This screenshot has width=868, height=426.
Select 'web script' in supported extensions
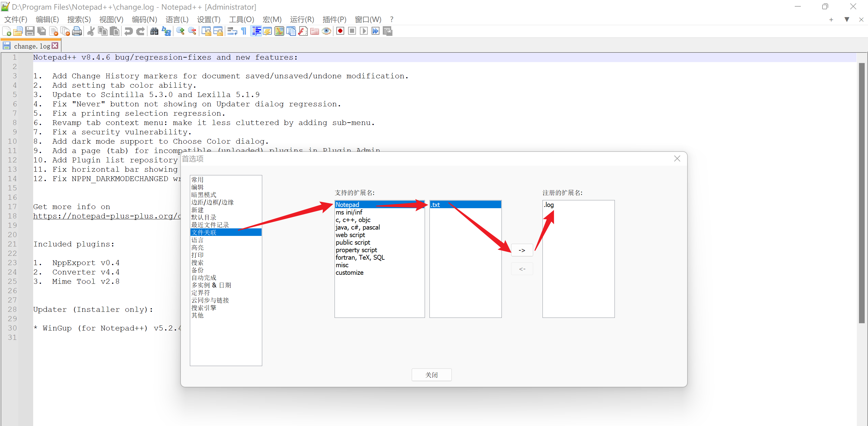pos(350,235)
